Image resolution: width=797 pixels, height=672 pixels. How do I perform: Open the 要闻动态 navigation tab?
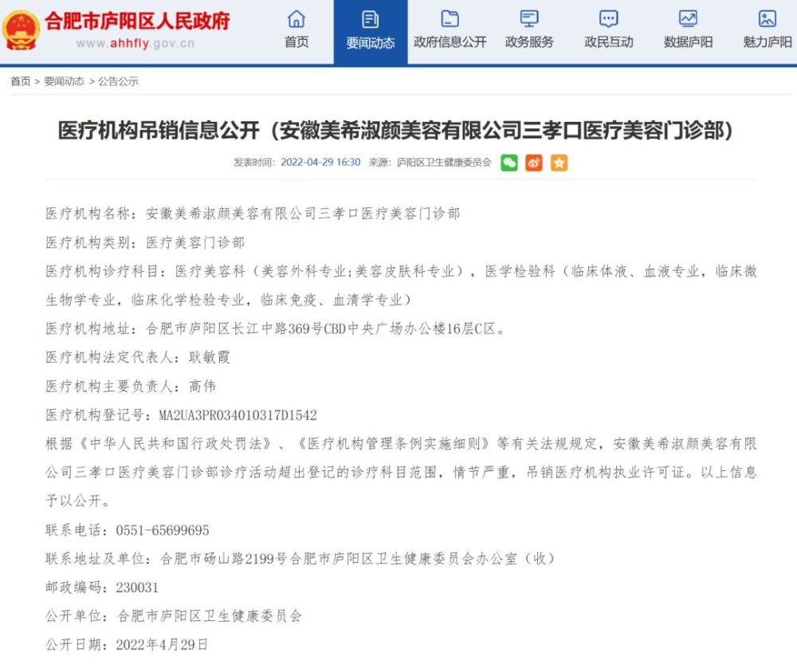coord(370,32)
